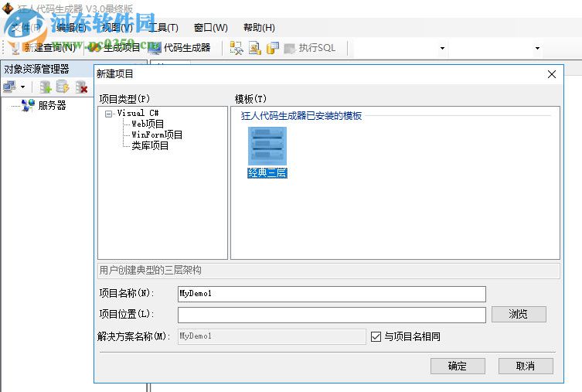
Task: Open the 视图(V) menu
Action: 117,28
